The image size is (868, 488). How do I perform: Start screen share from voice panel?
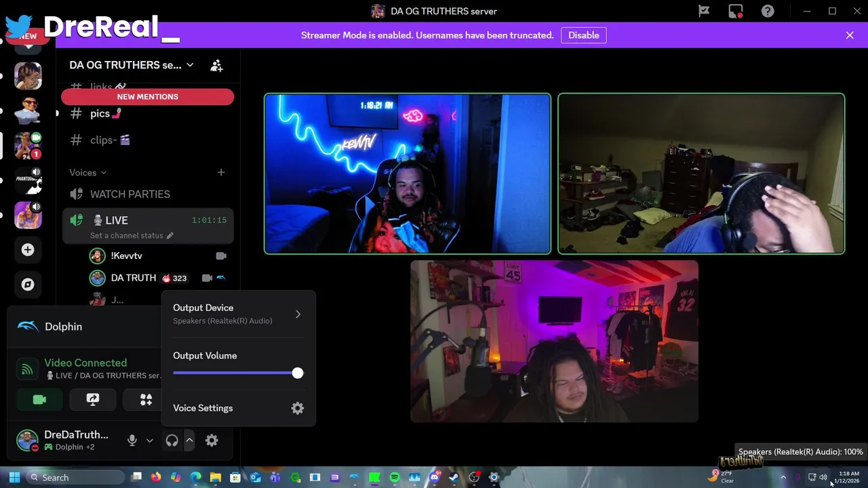pos(93,400)
